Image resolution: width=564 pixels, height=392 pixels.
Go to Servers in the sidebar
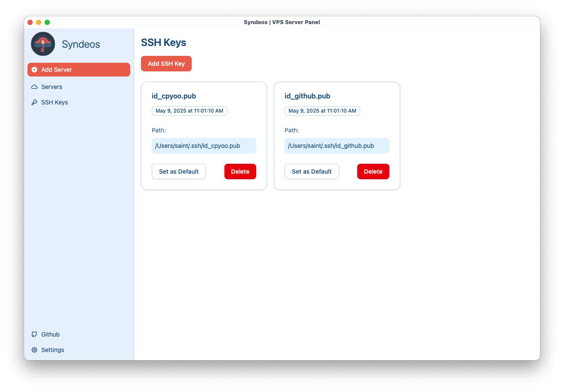[x=79, y=87]
